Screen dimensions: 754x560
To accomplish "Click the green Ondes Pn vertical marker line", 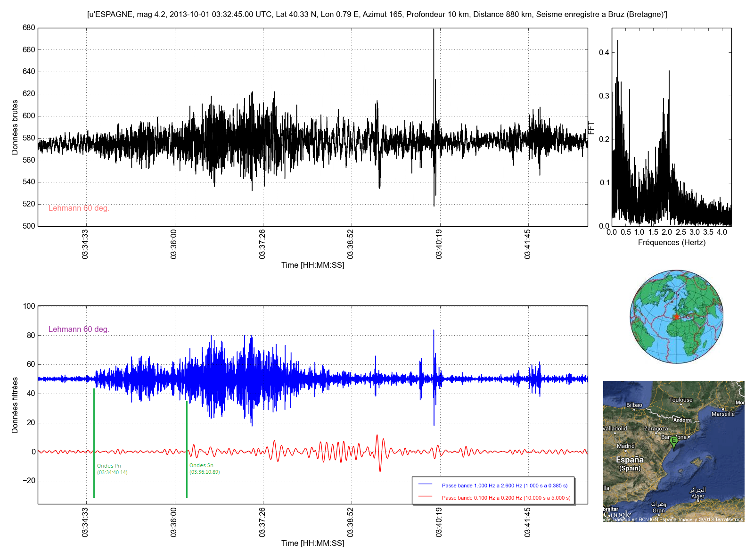I will pyautogui.click(x=94, y=443).
